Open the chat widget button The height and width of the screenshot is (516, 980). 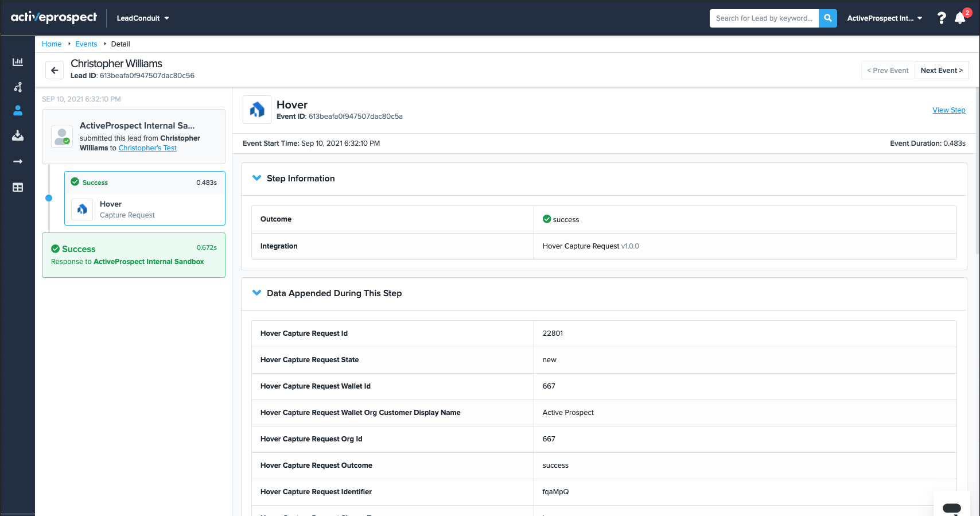pos(952,507)
